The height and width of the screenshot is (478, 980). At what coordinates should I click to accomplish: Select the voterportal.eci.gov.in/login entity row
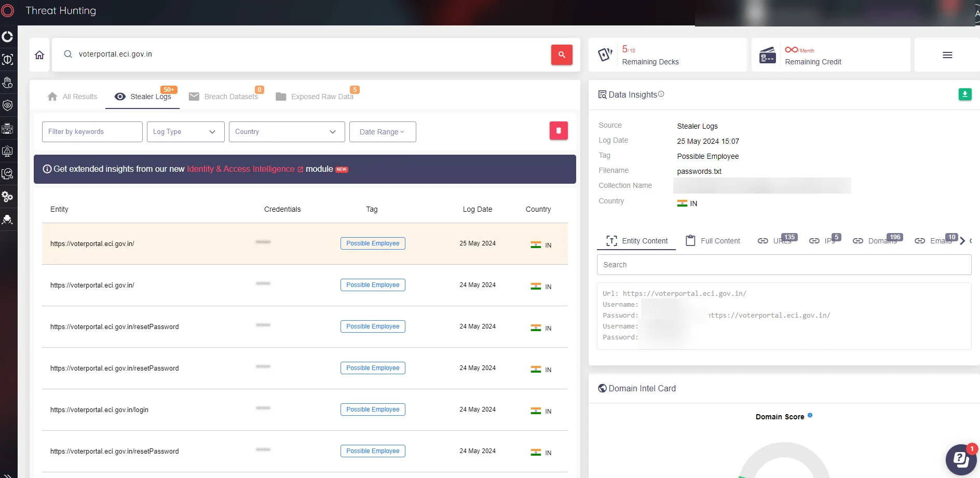click(305, 410)
